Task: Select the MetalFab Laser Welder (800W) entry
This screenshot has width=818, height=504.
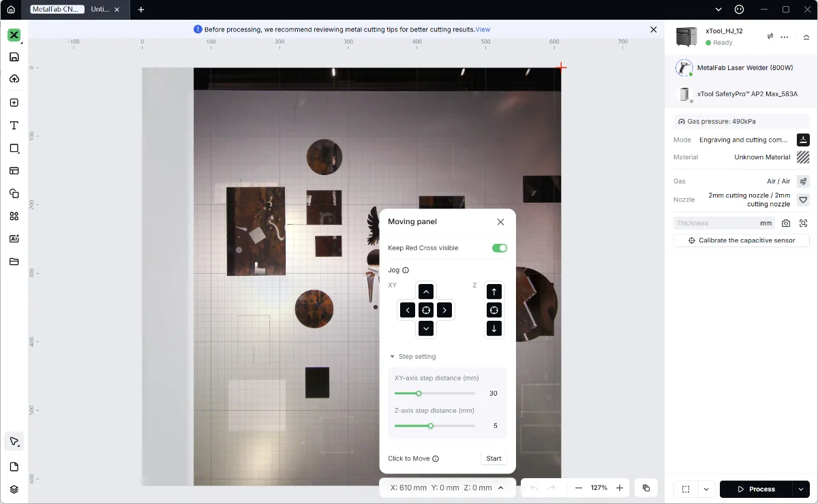Action: (x=740, y=68)
